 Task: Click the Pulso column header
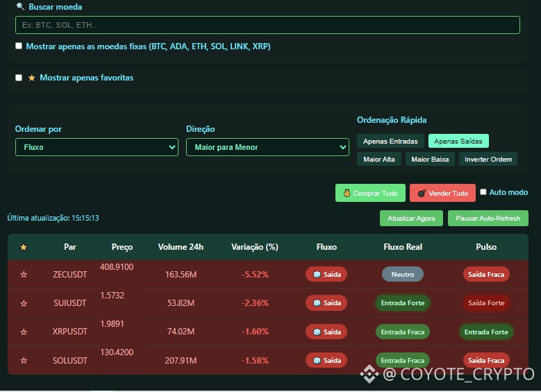point(486,247)
